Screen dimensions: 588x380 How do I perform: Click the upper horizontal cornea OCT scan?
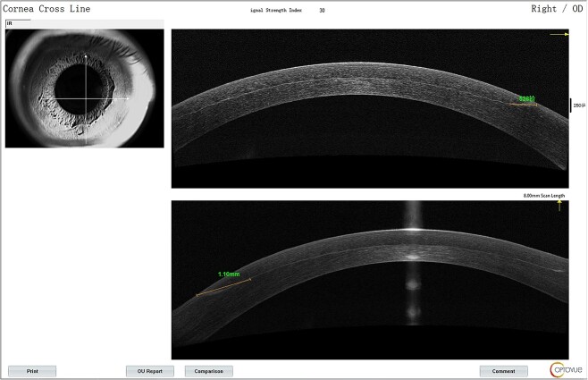[370, 108]
